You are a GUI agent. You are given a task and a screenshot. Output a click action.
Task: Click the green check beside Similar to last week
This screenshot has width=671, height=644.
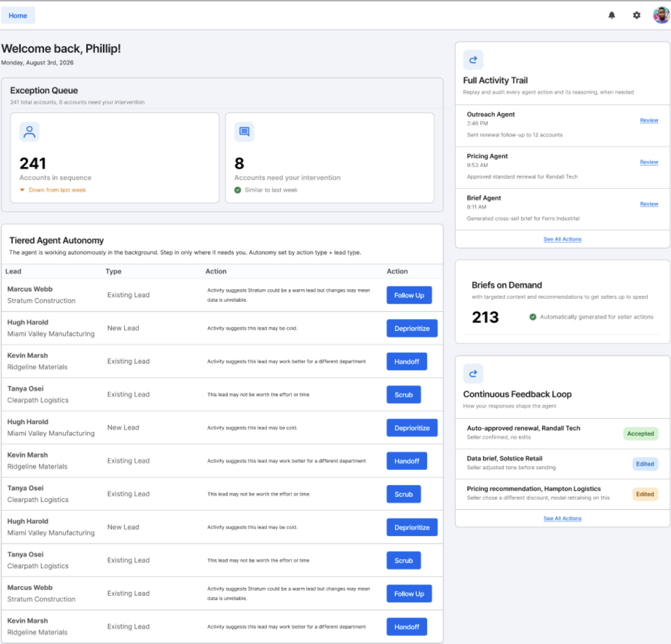pyautogui.click(x=238, y=190)
